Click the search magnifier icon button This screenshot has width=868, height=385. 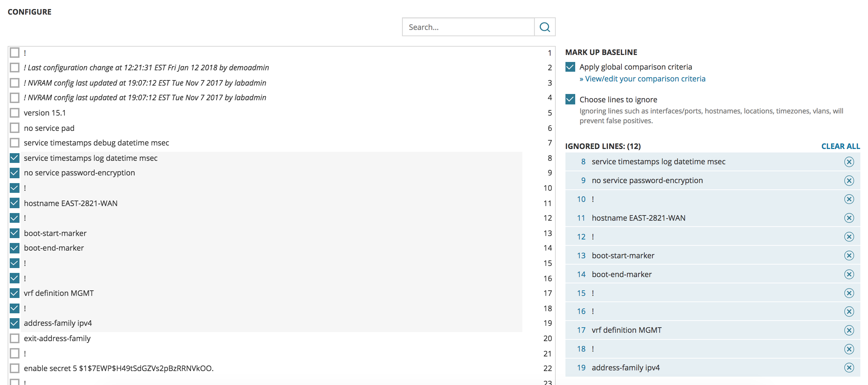[x=545, y=27]
